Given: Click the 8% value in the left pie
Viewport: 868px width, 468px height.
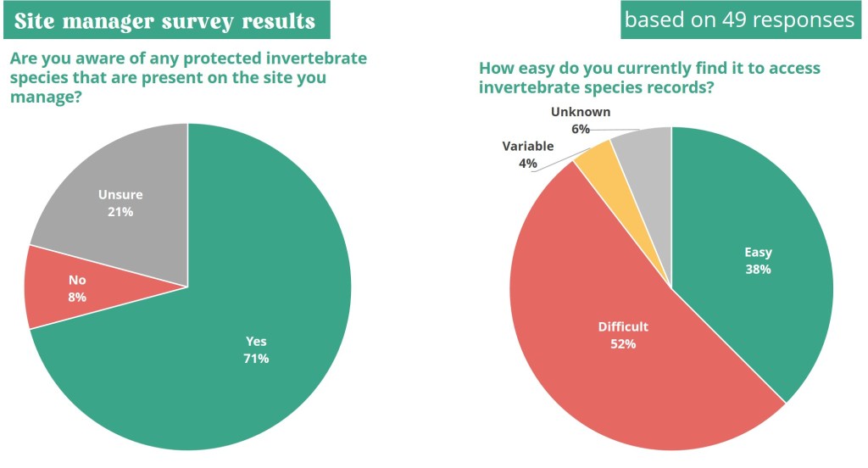Looking at the screenshot, I should tap(77, 297).
